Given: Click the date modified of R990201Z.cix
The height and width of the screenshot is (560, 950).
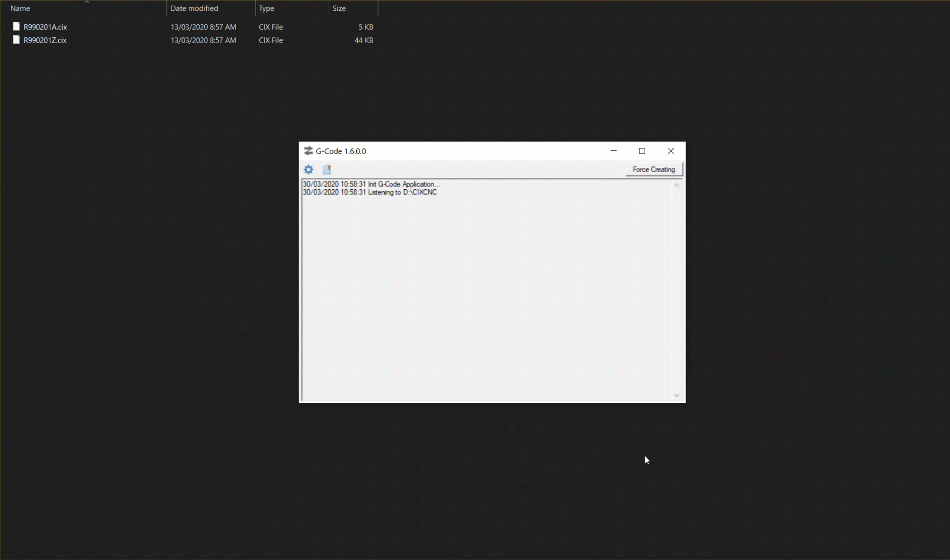Looking at the screenshot, I should coord(203,40).
